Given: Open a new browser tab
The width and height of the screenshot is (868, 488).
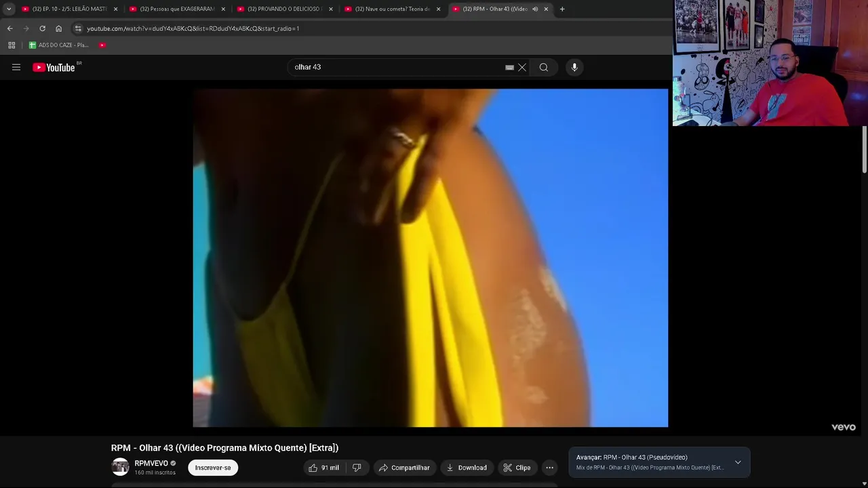Looking at the screenshot, I should pyautogui.click(x=562, y=9).
